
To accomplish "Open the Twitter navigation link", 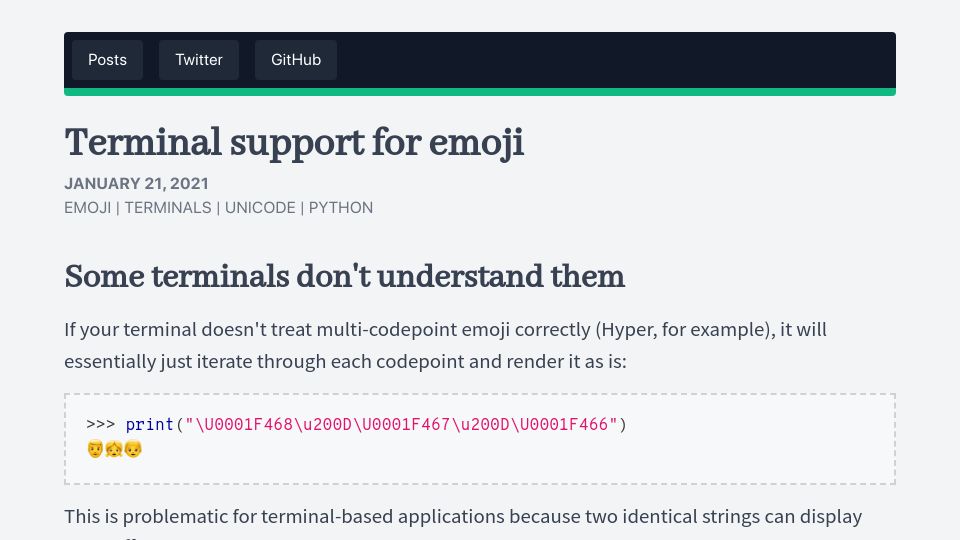I will (198, 60).
